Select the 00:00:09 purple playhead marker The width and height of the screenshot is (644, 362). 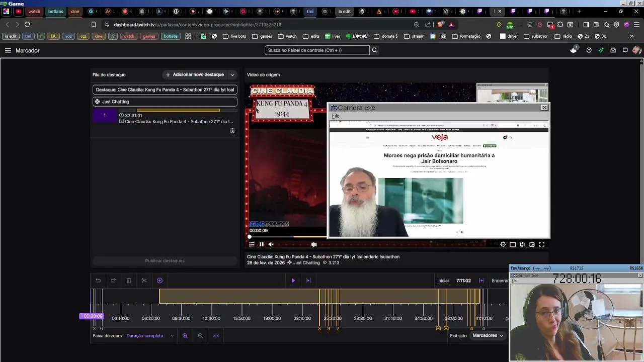[92, 316]
